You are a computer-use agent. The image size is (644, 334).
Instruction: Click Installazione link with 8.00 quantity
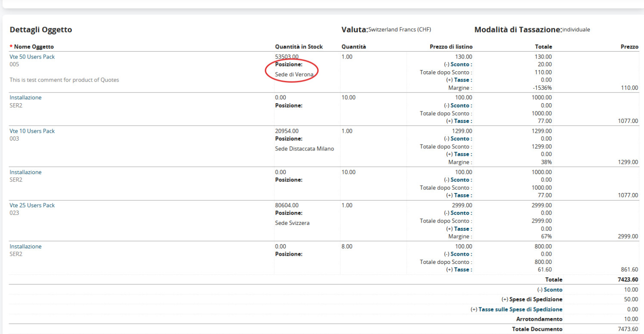(25, 247)
